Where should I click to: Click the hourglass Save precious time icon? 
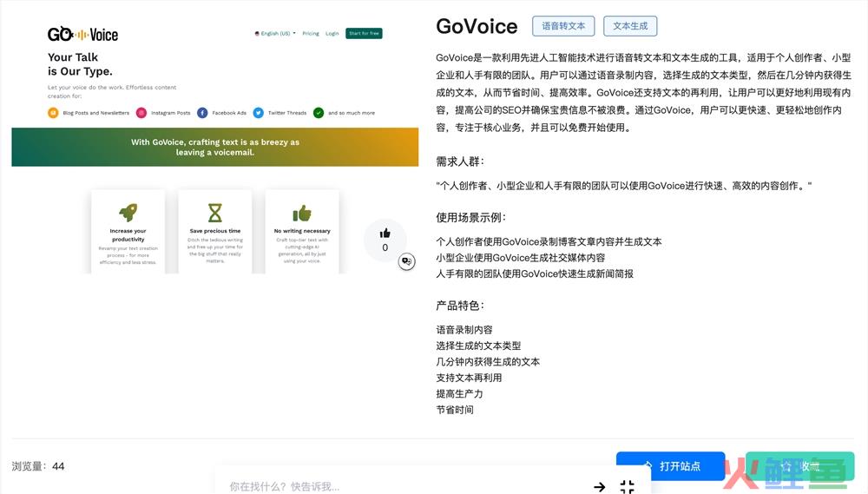point(214,213)
